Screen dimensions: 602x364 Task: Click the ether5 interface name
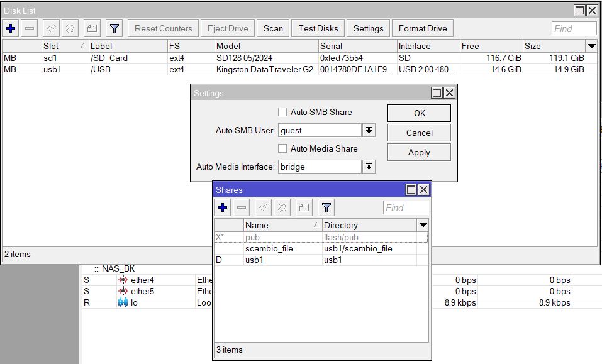point(142,291)
